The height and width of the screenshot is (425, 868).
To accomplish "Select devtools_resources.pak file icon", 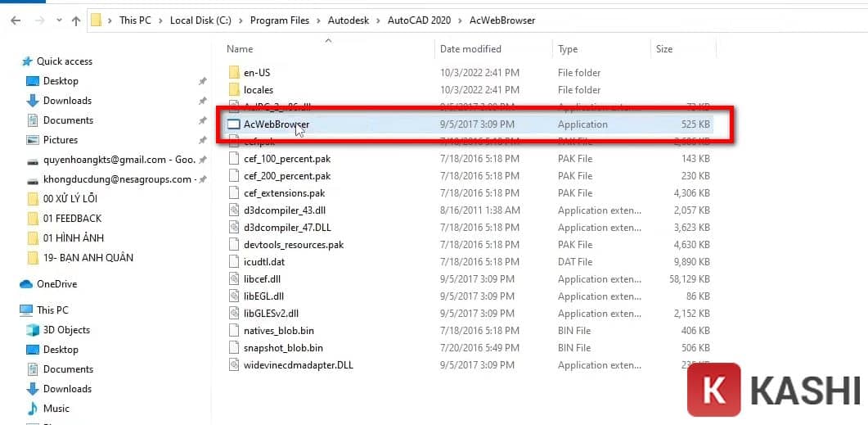I will pyautogui.click(x=235, y=244).
